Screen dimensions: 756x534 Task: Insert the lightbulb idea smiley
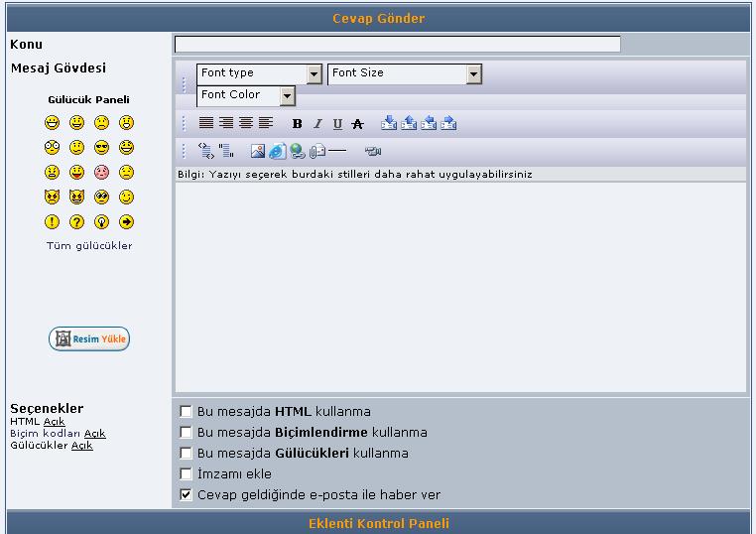click(x=101, y=222)
